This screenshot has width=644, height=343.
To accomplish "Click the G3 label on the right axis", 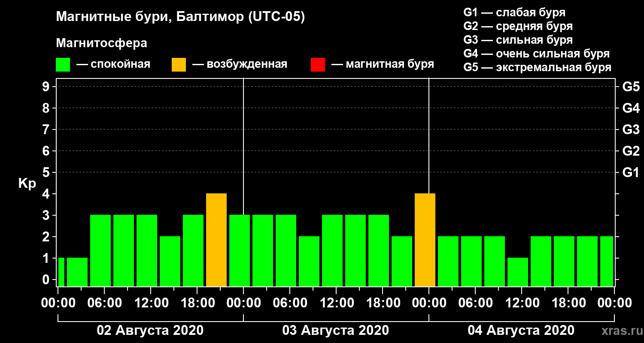I will click(x=631, y=129).
